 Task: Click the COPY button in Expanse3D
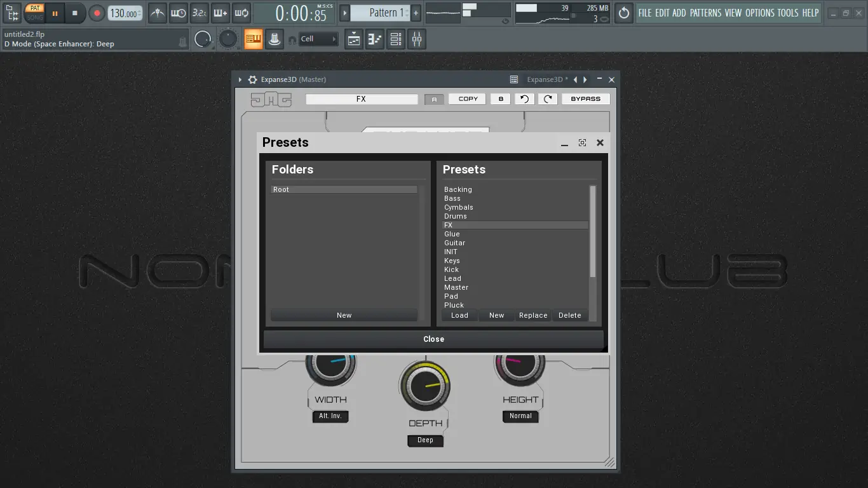[468, 99]
